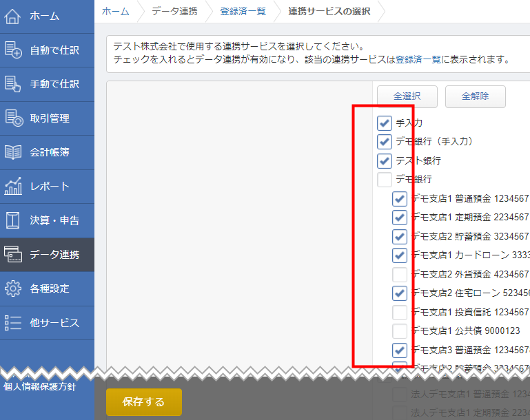Uncheck the テスト銀行 checkbox

pyautogui.click(x=385, y=160)
